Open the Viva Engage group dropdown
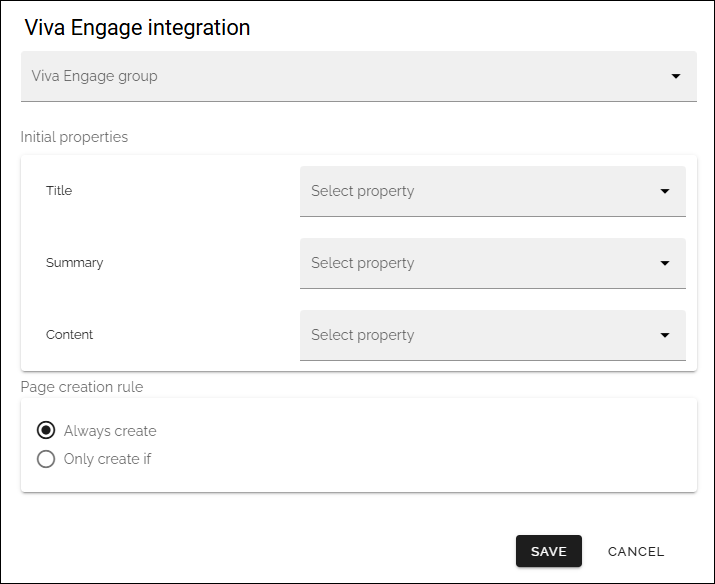The height and width of the screenshot is (584, 715). tap(358, 76)
